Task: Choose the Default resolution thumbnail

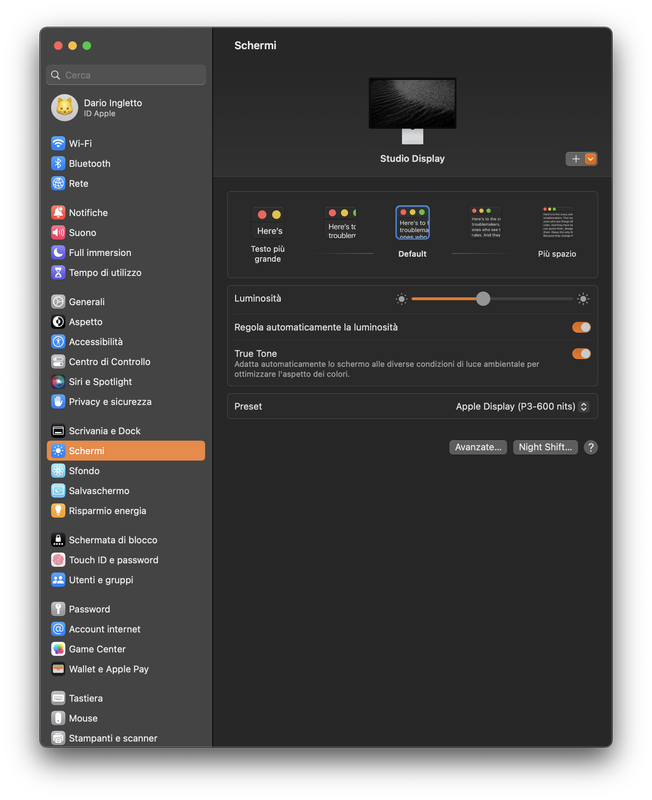Action: point(412,222)
